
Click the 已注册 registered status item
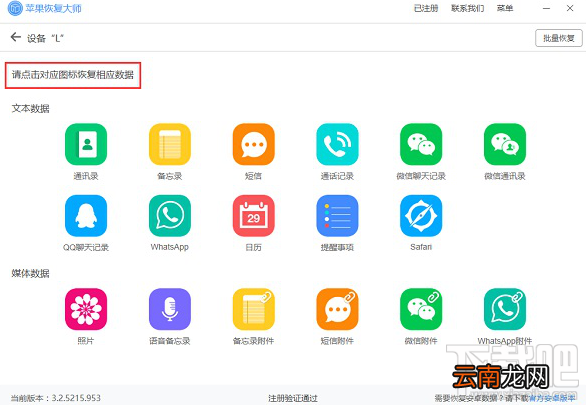[426, 8]
